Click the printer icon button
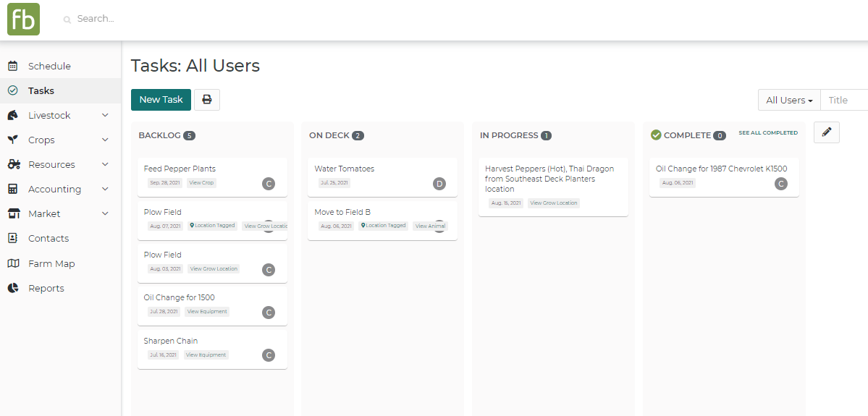 207,100
